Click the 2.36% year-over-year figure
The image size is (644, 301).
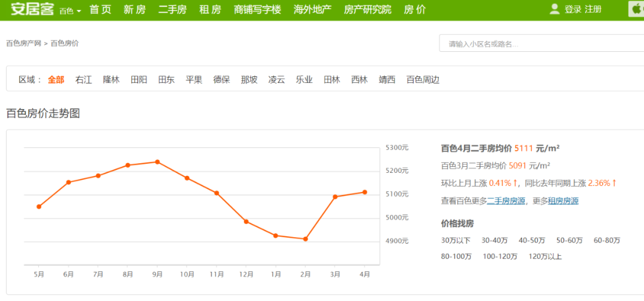pos(599,184)
